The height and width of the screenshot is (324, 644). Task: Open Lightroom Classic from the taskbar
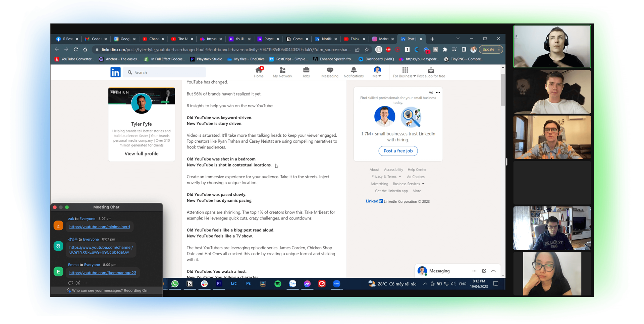pyautogui.click(x=234, y=284)
